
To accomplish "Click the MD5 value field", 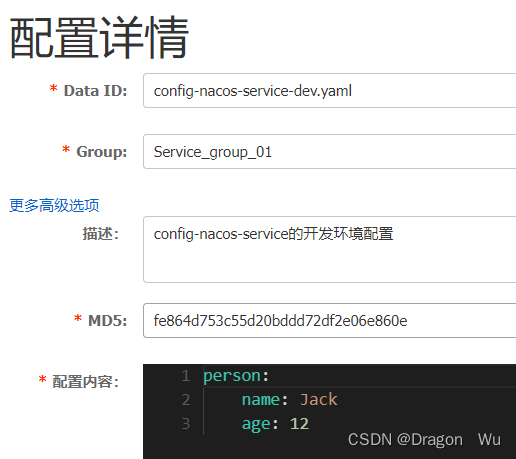I will pos(330,320).
